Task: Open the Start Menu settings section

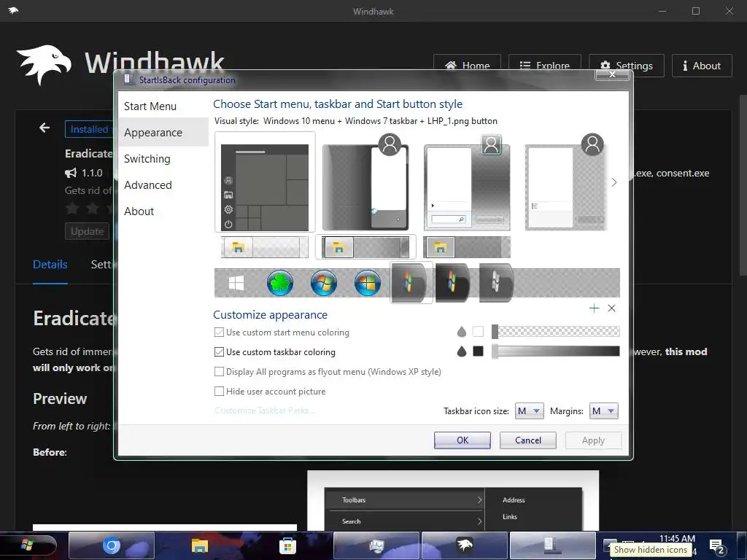Action: pyautogui.click(x=163, y=106)
